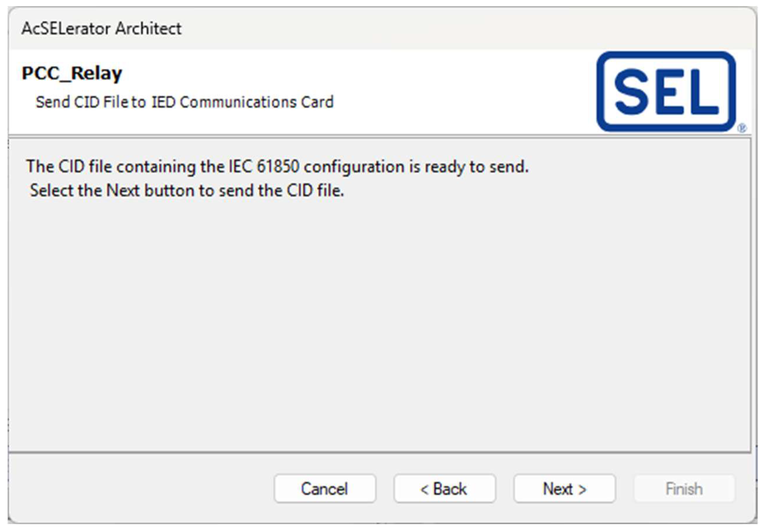Image resolution: width=763 pixels, height=532 pixels.
Task: Click the greyed-out Finish button
Action: click(684, 489)
